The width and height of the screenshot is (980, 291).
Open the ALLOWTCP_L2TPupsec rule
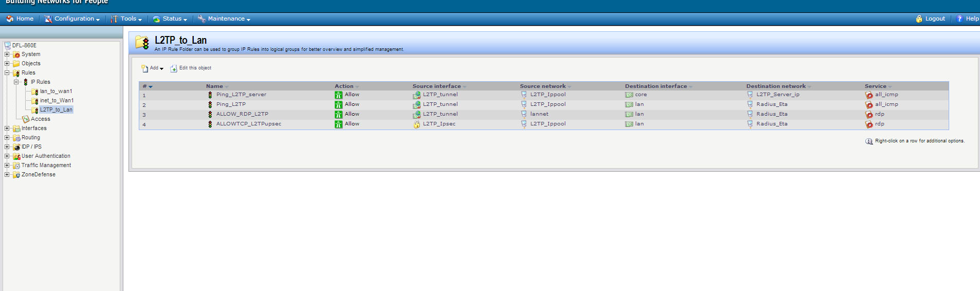[249, 124]
